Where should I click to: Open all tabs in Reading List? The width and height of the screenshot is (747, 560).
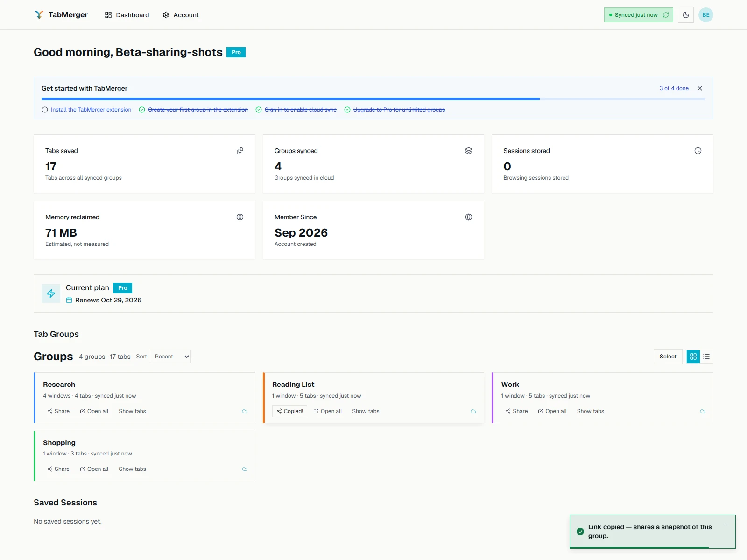(328, 411)
